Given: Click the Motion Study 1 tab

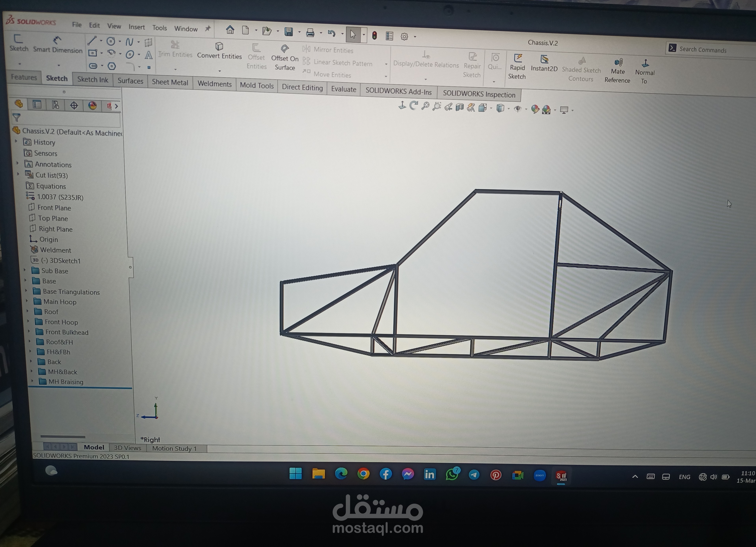Looking at the screenshot, I should pyautogui.click(x=174, y=448).
